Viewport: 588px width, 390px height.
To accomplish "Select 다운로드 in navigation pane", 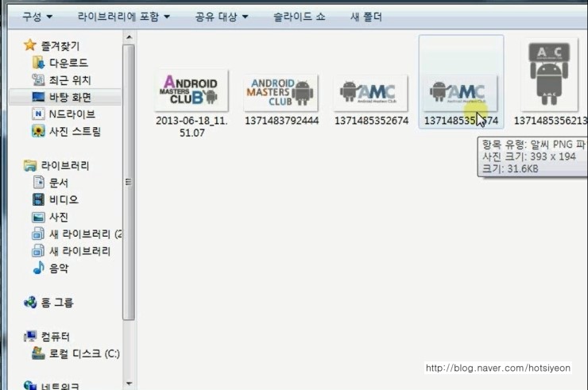I will tap(68, 63).
